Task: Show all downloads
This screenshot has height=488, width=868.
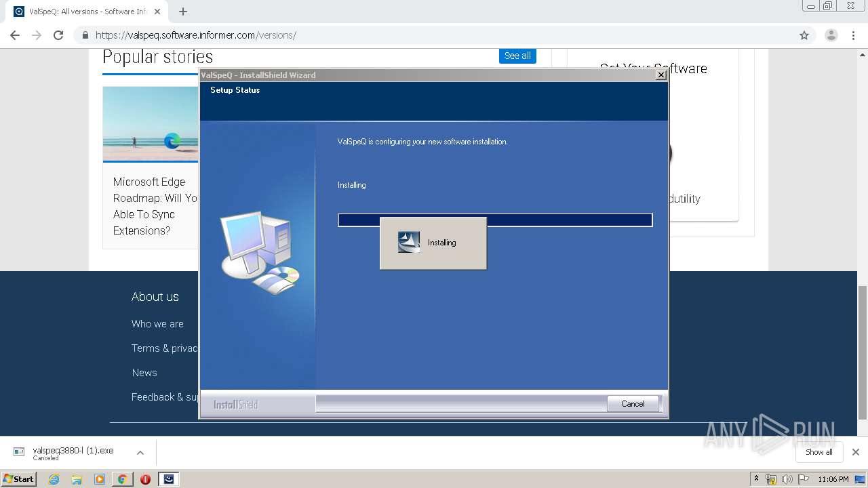Action: click(818, 452)
